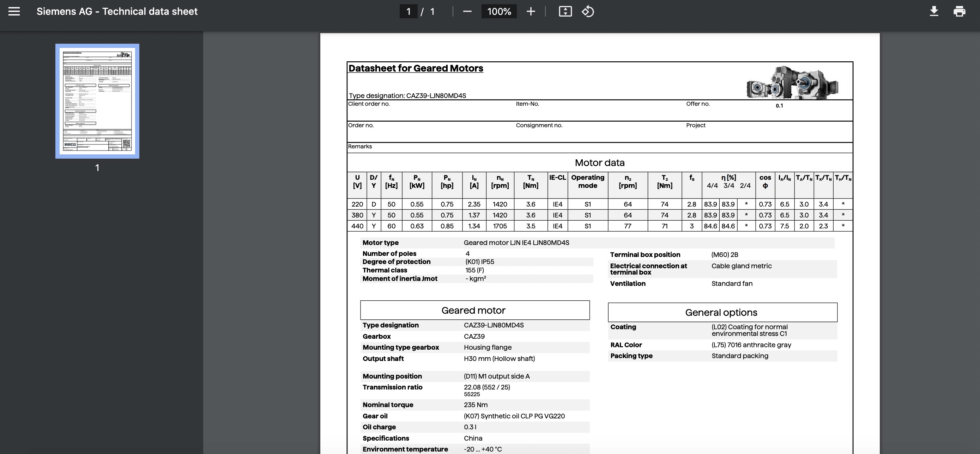The width and height of the screenshot is (980, 454).
Task: Click the 100% zoom level field
Action: 499,11
